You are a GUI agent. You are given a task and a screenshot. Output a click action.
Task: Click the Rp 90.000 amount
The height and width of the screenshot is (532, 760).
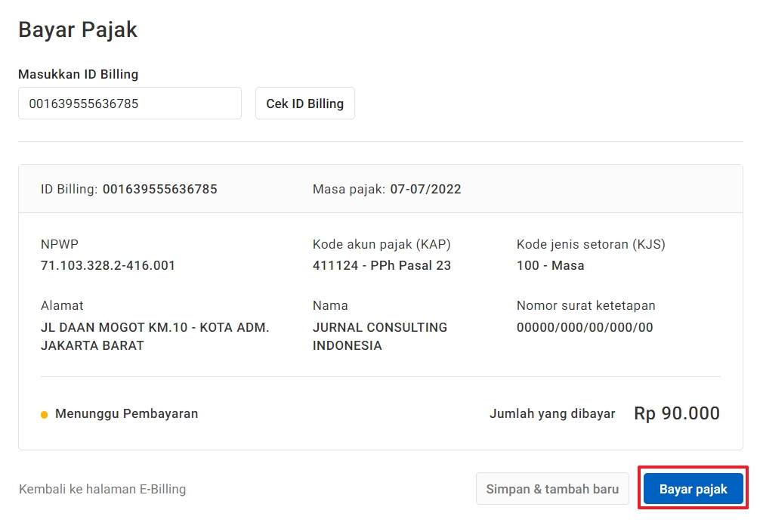click(676, 413)
